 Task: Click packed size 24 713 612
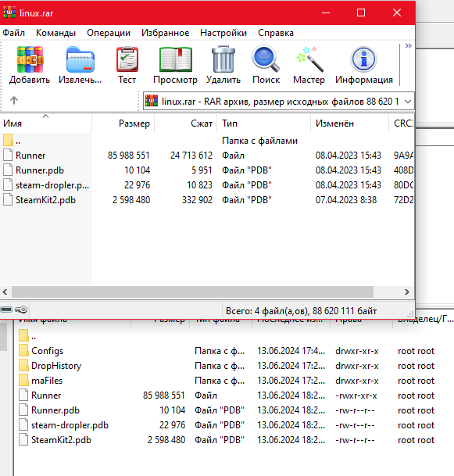pyautogui.click(x=191, y=156)
